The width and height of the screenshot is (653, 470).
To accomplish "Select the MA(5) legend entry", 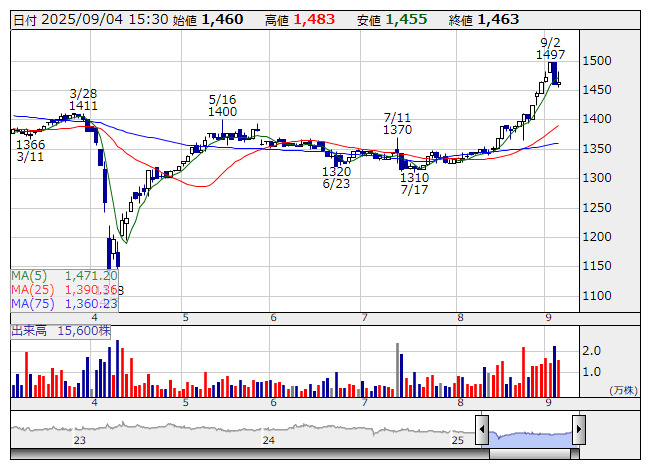I will click(65, 275).
